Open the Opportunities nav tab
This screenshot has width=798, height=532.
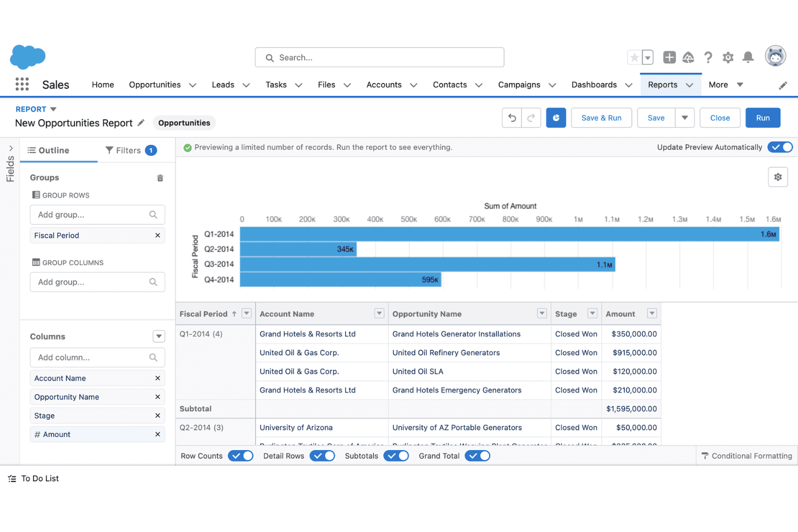pyautogui.click(x=155, y=85)
